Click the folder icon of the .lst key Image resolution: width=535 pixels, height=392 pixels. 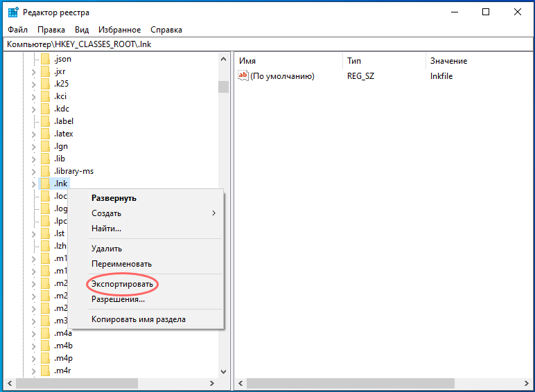point(45,233)
